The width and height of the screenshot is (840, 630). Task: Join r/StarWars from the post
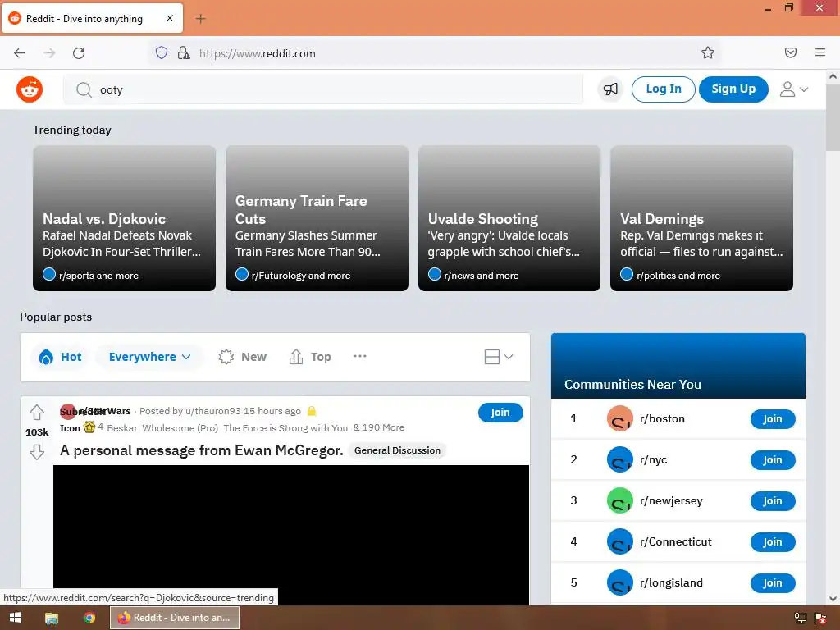pyautogui.click(x=500, y=413)
